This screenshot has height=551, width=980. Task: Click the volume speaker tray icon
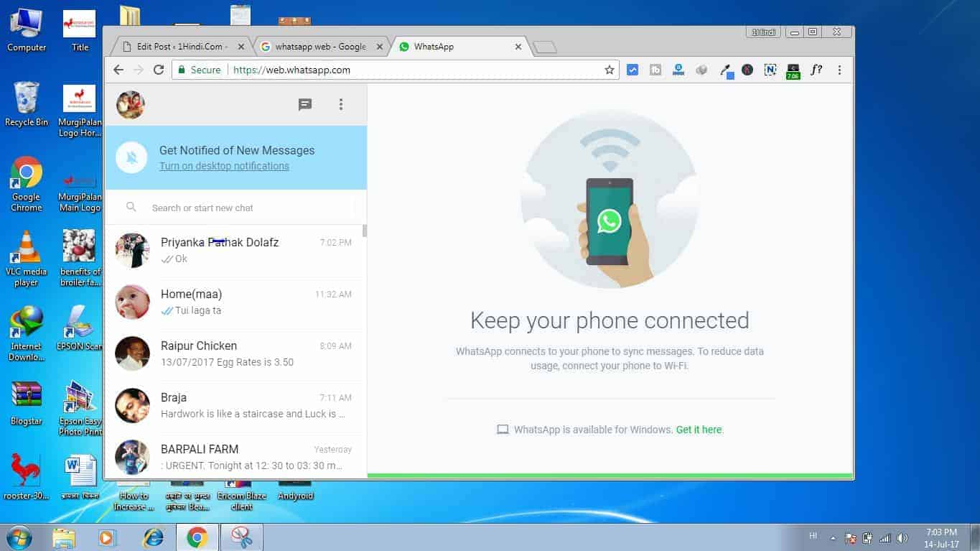pos(902,537)
